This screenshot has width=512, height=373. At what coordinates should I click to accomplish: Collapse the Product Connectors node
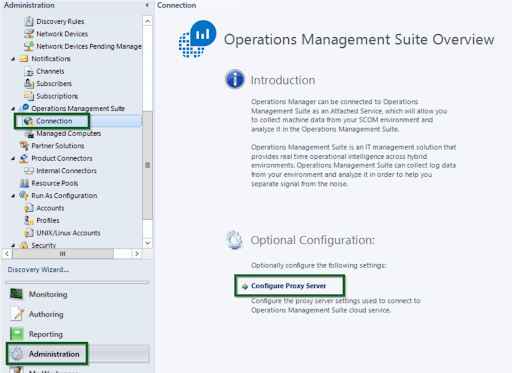[13, 158]
